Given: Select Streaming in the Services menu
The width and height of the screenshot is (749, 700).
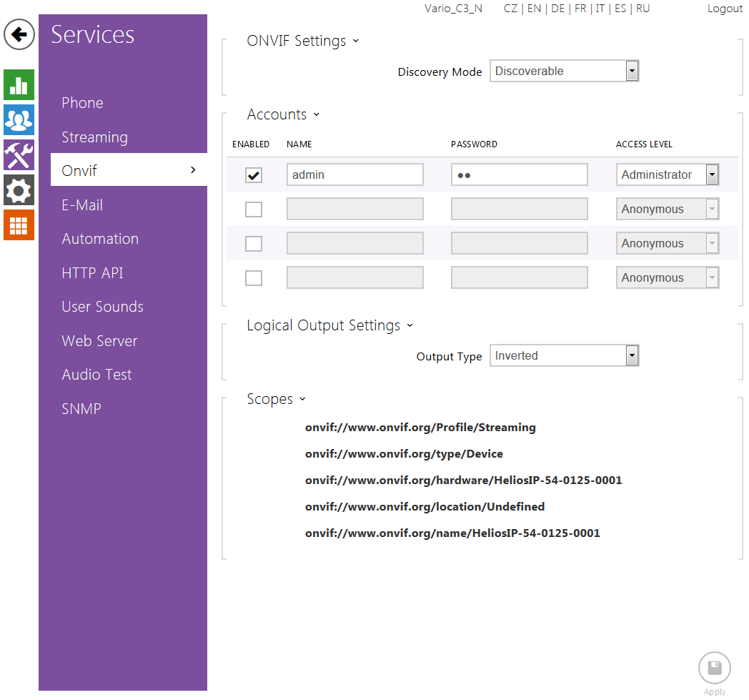Looking at the screenshot, I should [x=94, y=137].
